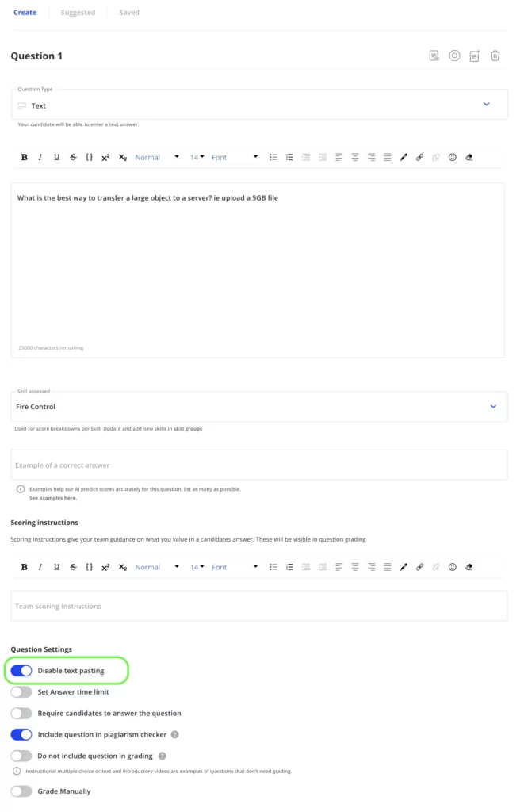The height and width of the screenshot is (812, 524).
Task: Apply strikethrough in the scoring instructions toolbar
Action: (74, 567)
